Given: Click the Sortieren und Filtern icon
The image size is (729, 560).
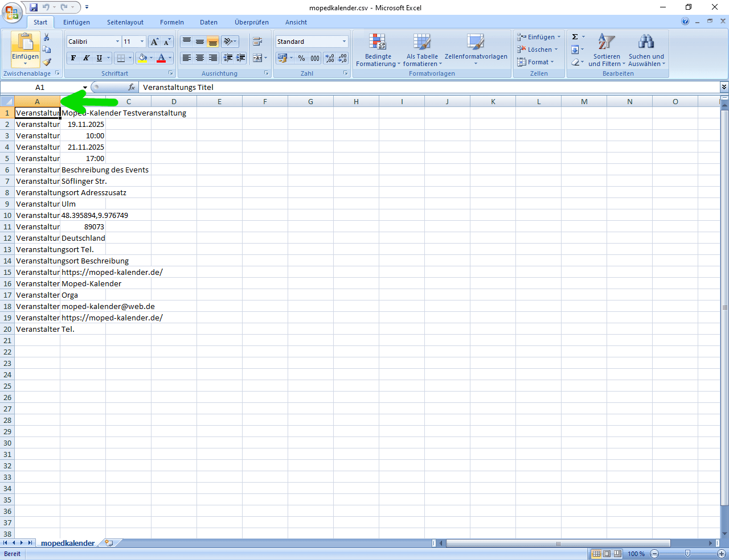Looking at the screenshot, I should tap(606, 50).
